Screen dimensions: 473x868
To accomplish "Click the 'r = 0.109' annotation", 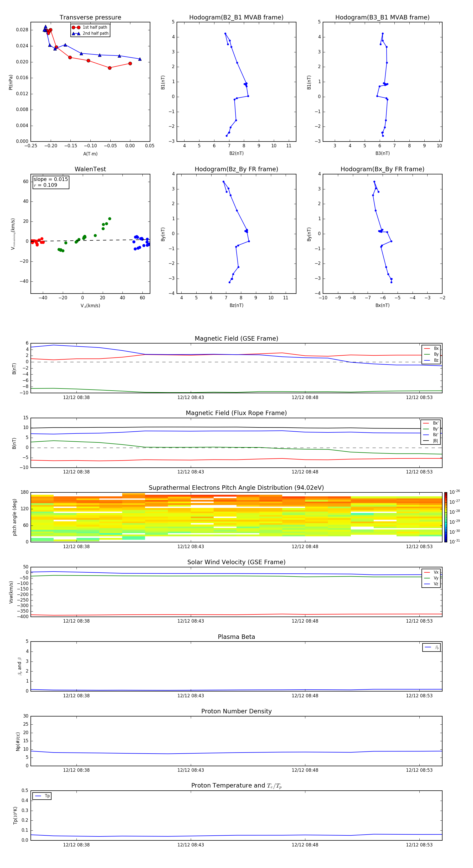I will 45,185.
